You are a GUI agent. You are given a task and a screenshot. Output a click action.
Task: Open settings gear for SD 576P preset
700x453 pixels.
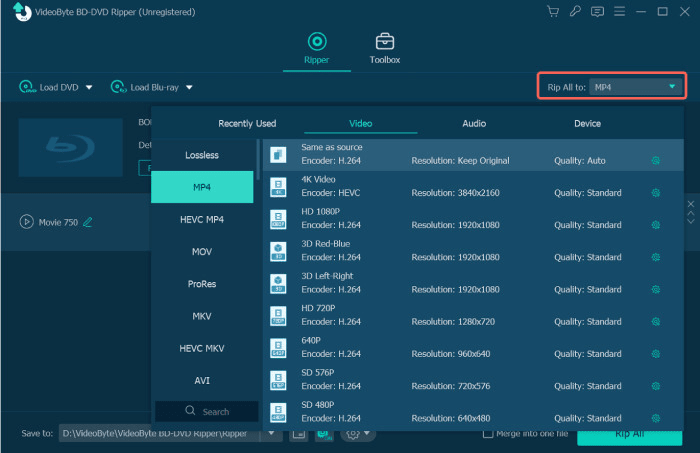click(x=655, y=386)
